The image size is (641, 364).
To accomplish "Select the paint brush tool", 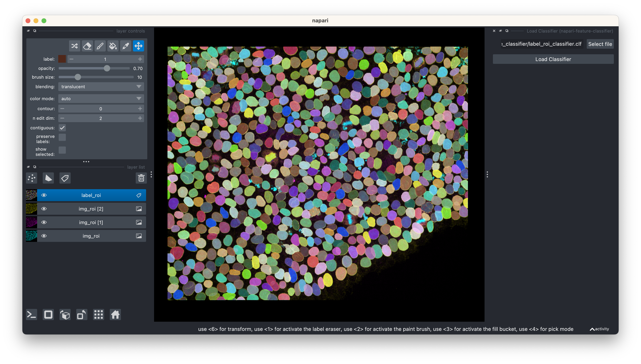I will [100, 46].
